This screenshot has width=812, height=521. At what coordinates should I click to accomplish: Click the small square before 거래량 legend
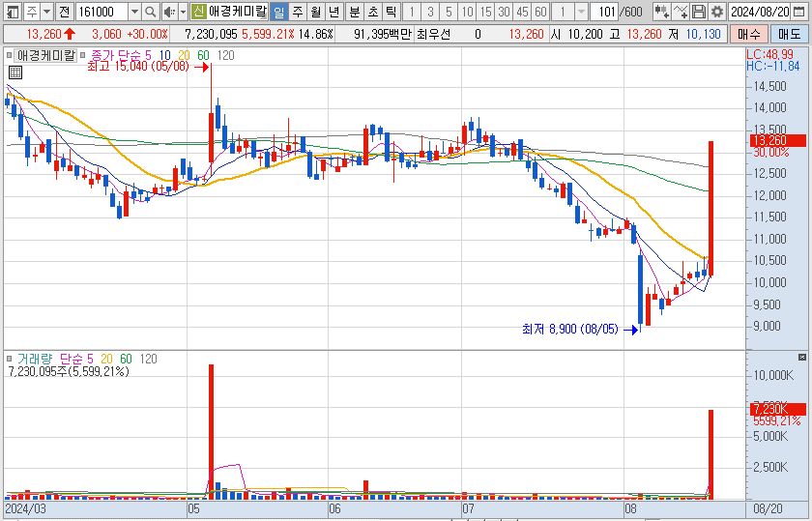pyautogui.click(x=9, y=359)
